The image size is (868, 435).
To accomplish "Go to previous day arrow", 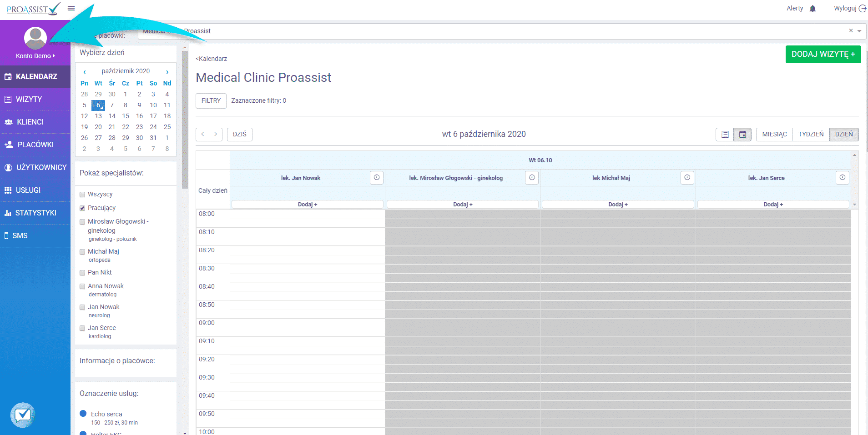I will pyautogui.click(x=202, y=134).
